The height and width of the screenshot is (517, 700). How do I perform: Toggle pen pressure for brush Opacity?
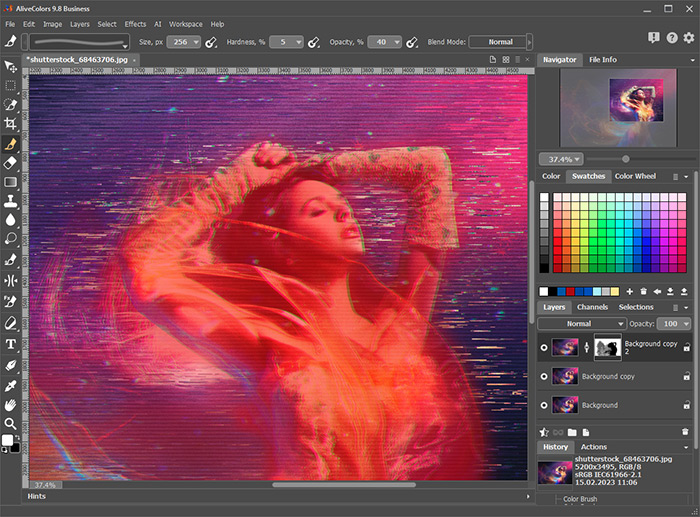412,42
